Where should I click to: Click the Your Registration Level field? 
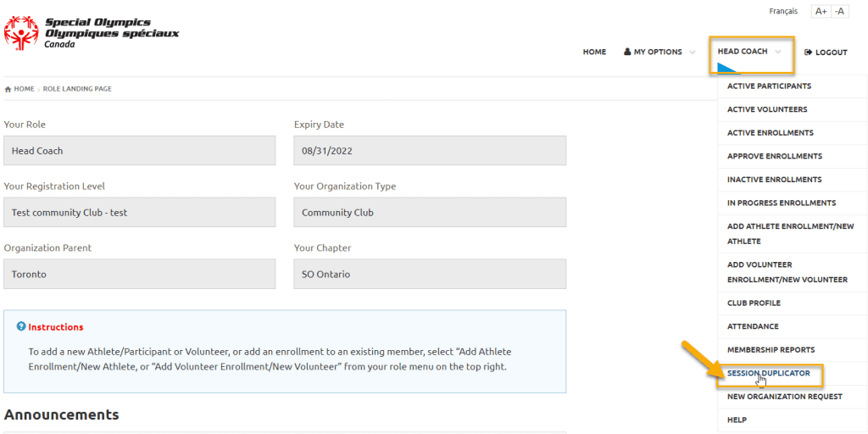pyautogui.click(x=140, y=213)
